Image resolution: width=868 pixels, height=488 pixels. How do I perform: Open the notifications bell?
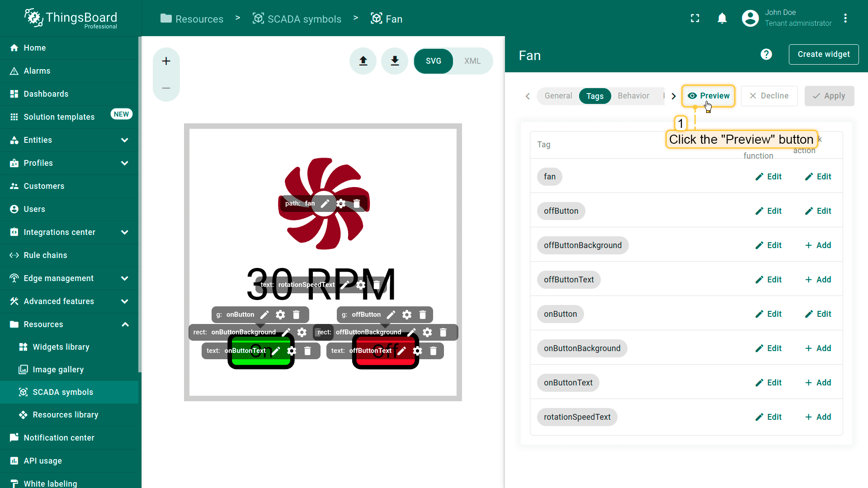click(x=722, y=19)
